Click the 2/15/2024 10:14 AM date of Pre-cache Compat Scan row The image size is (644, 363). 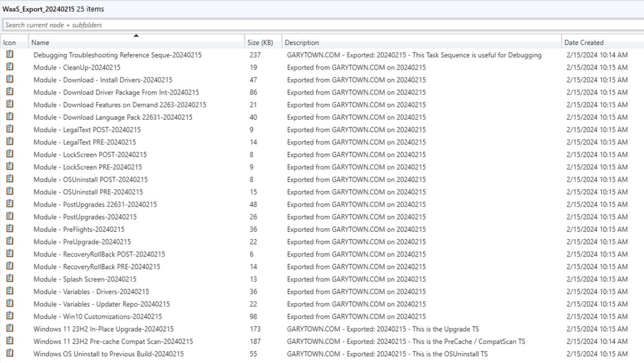pyautogui.click(x=597, y=342)
